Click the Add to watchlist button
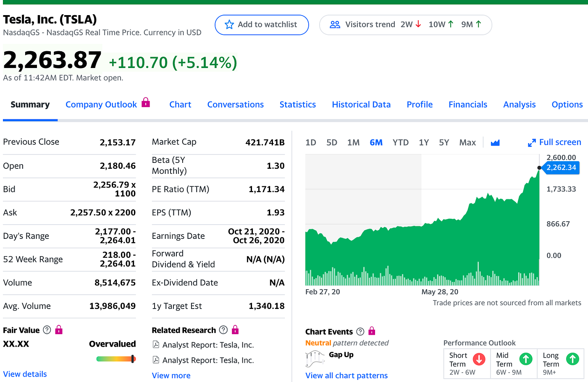 pos(262,25)
